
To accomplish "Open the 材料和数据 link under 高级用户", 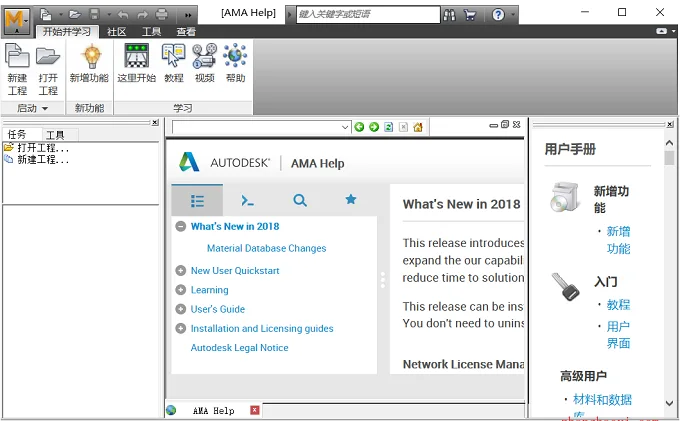I will [x=602, y=399].
